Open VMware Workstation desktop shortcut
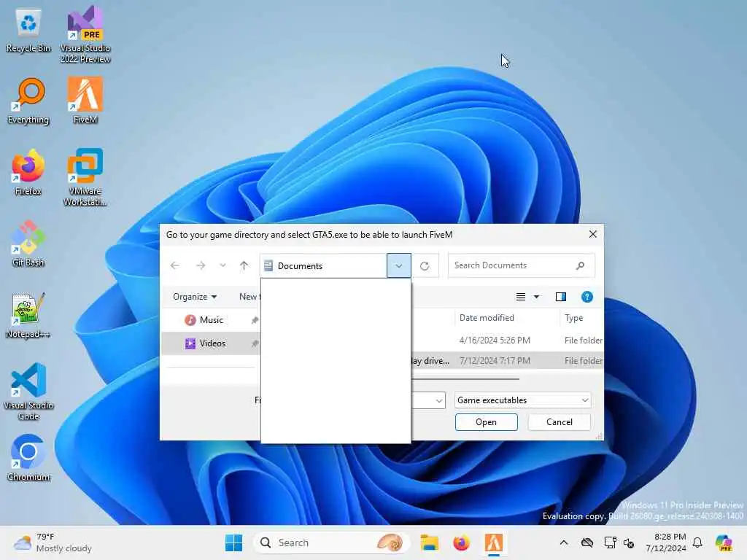Viewport: 747px width, 560px height. (85, 177)
